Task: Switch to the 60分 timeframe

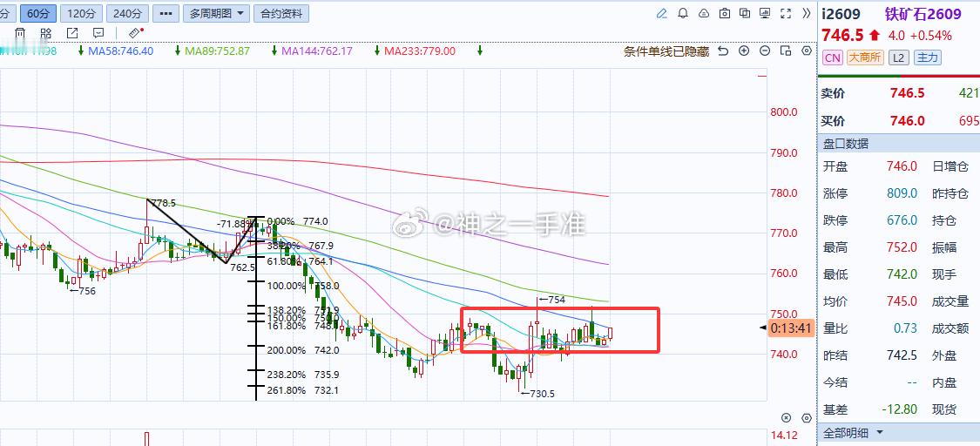Action: 38,13
